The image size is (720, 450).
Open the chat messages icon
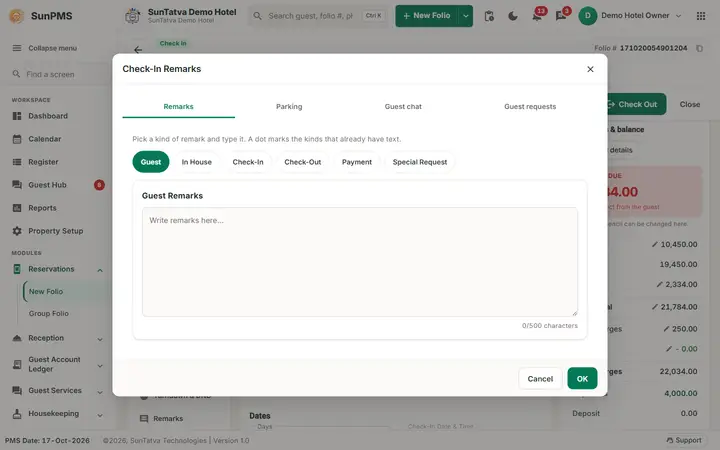coord(560,16)
